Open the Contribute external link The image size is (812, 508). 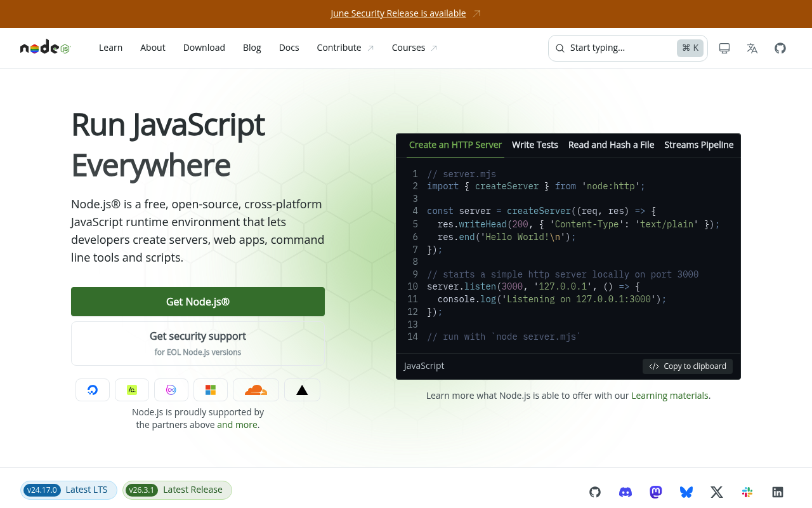coord(346,48)
